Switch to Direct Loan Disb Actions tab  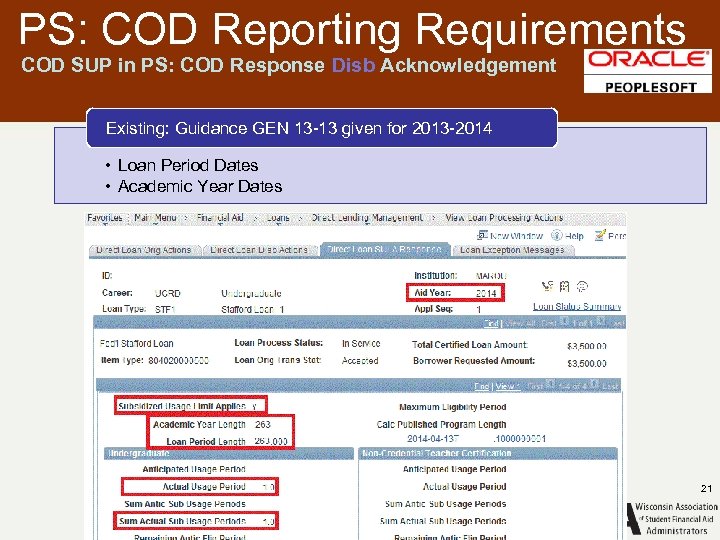(259, 250)
